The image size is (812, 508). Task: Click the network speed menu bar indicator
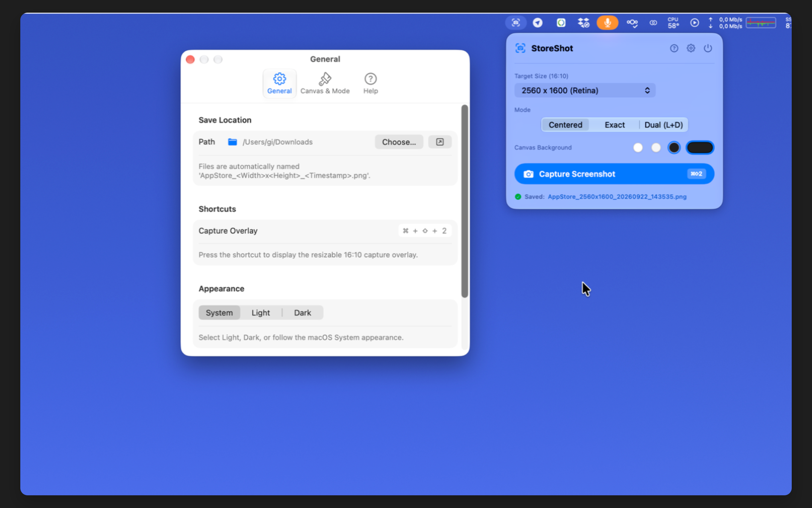click(x=726, y=23)
